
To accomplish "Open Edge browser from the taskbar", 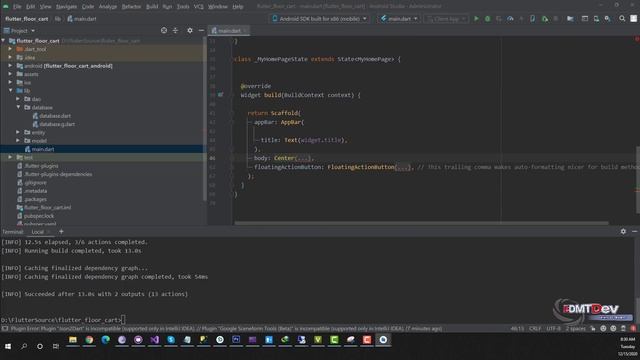I will tap(105, 340).
